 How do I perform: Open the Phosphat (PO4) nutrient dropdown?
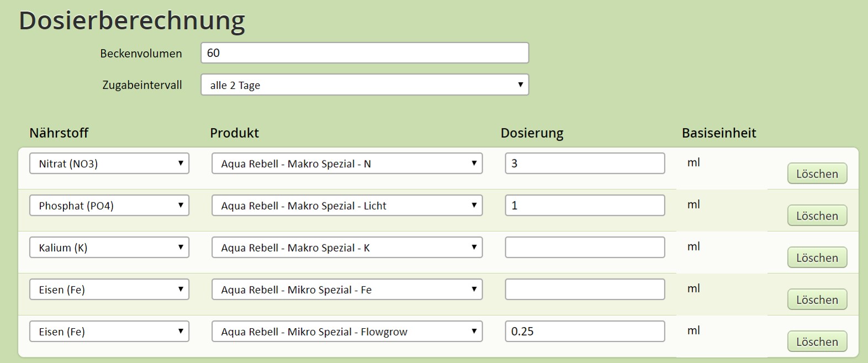click(109, 205)
